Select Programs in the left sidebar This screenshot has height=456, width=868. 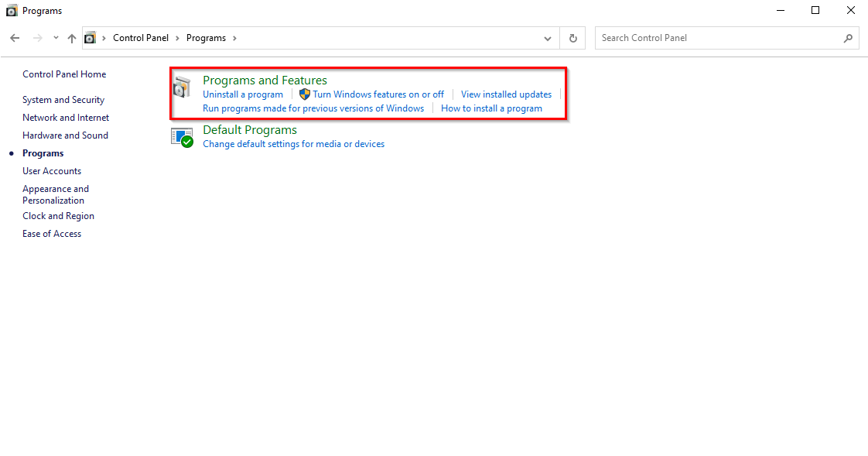(x=43, y=153)
